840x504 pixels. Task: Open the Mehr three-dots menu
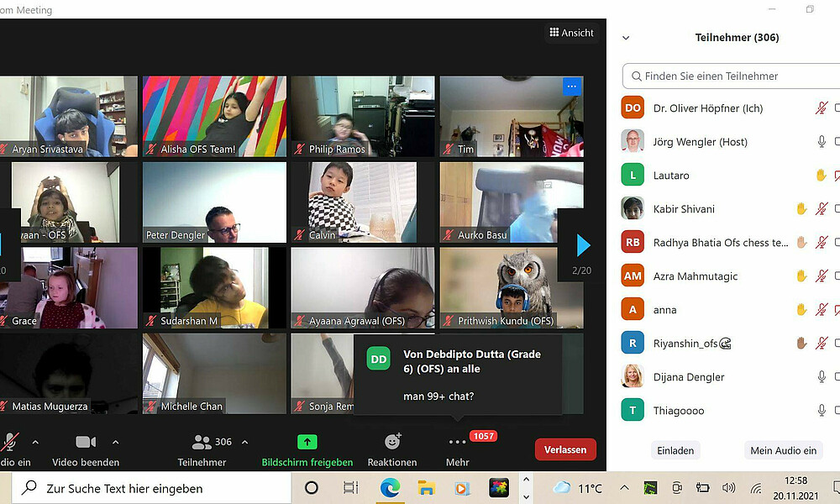tap(457, 443)
